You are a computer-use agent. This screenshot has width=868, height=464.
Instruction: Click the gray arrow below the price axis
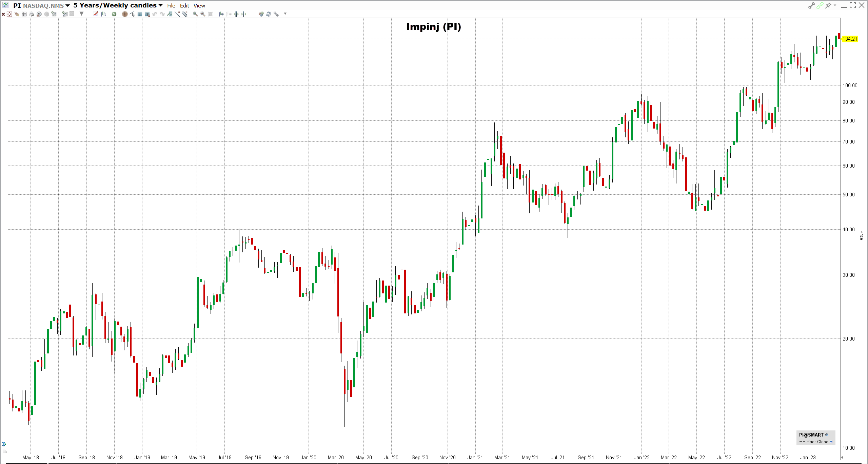point(842,458)
